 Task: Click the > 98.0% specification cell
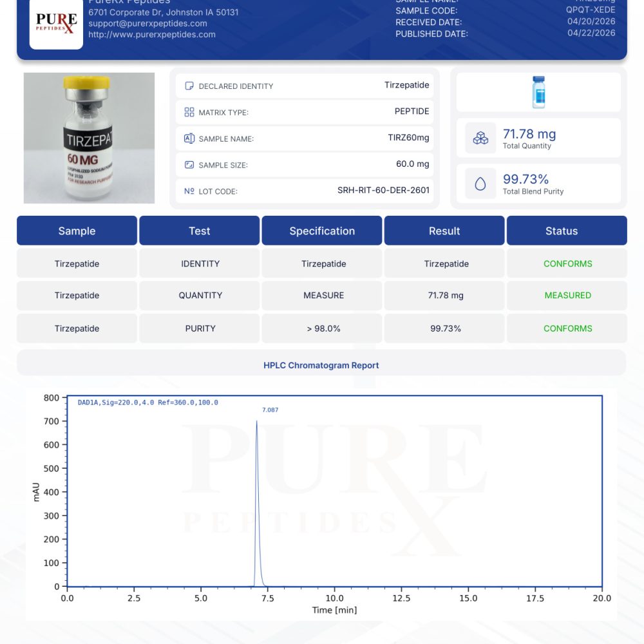pos(322,328)
